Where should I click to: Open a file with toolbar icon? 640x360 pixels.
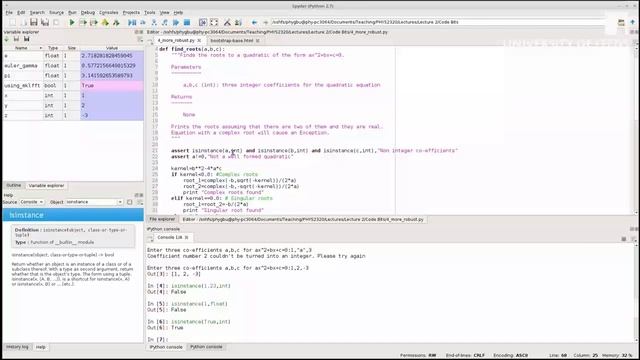point(23,22)
